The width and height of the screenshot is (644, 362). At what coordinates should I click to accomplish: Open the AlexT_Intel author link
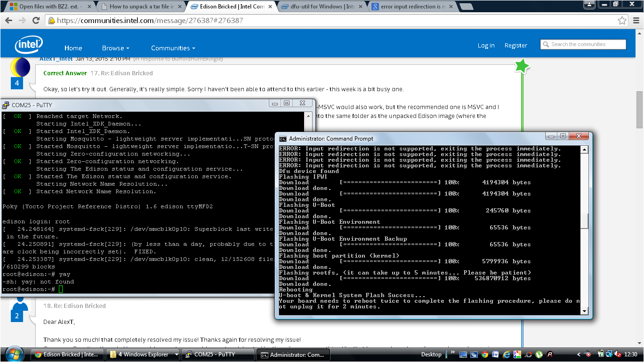(56, 59)
